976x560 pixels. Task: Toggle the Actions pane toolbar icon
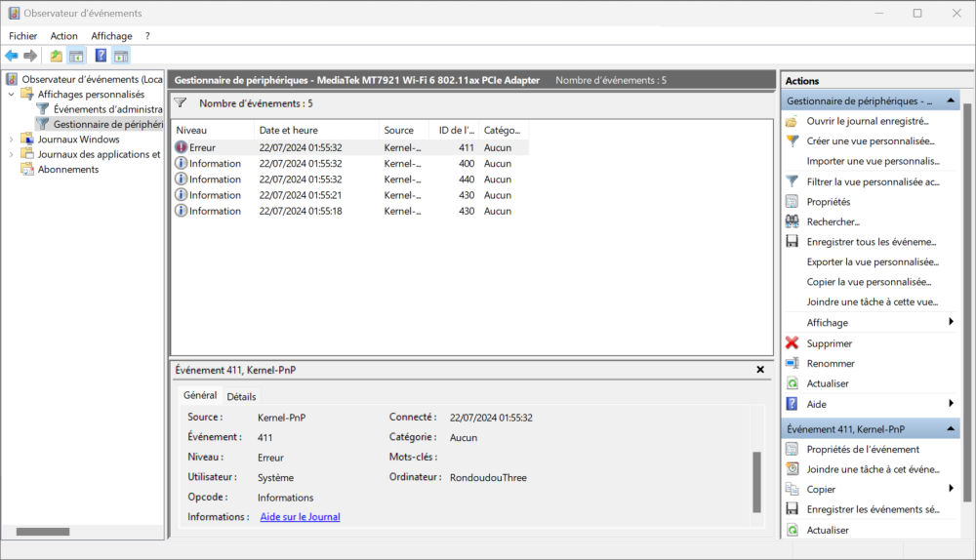(121, 56)
